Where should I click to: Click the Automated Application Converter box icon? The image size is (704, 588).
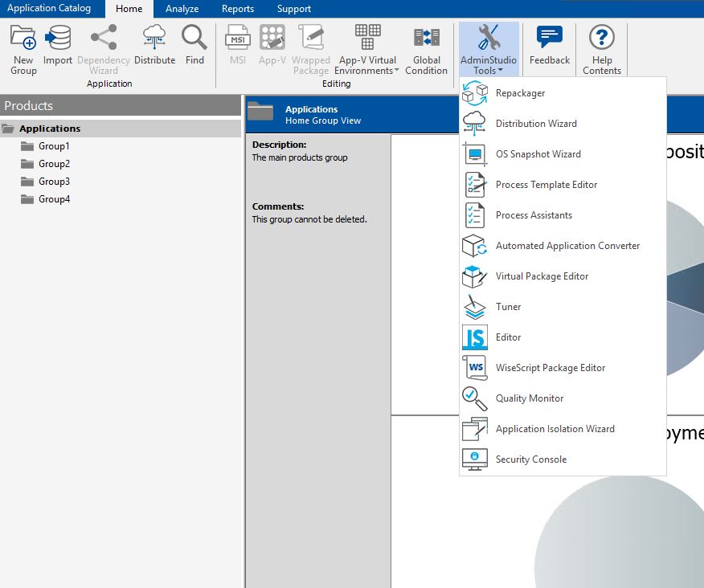click(475, 246)
